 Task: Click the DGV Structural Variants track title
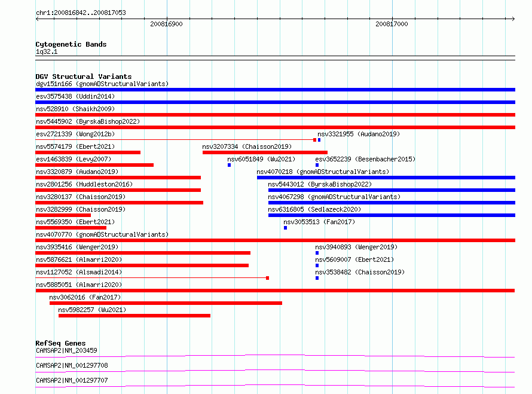[84, 77]
